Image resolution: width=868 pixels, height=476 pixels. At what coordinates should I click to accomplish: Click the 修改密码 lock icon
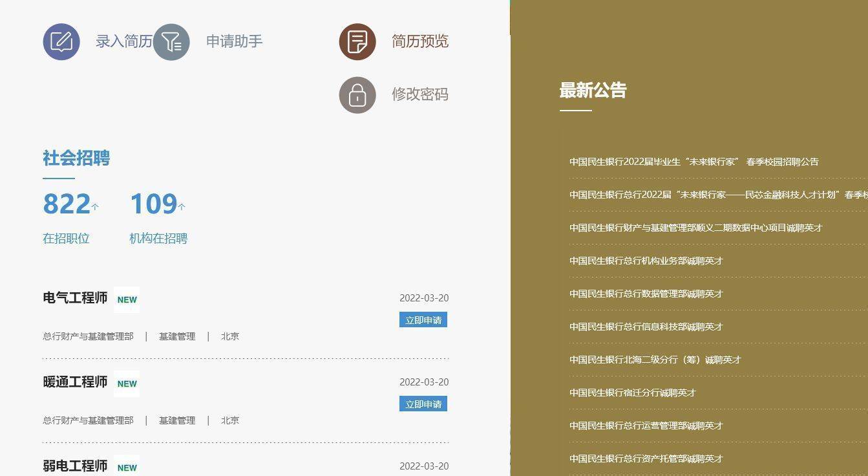click(x=357, y=95)
